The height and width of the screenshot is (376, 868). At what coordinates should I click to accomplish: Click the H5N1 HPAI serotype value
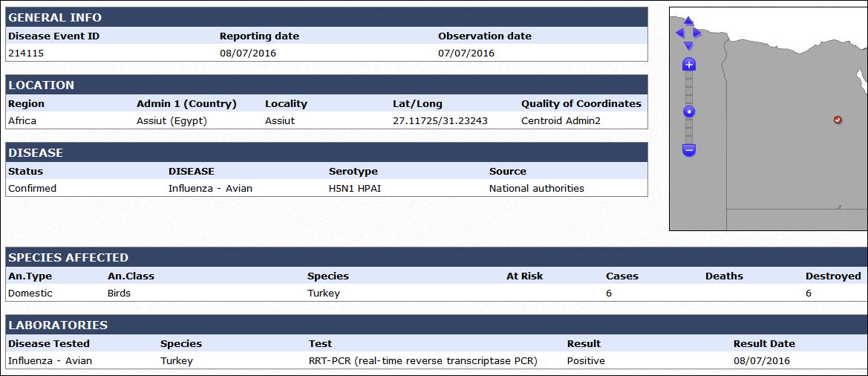pyautogui.click(x=355, y=188)
